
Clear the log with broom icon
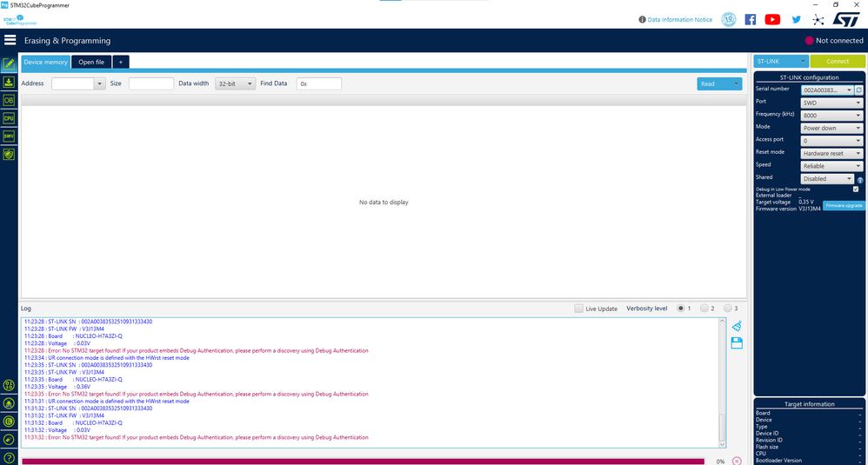(x=737, y=326)
